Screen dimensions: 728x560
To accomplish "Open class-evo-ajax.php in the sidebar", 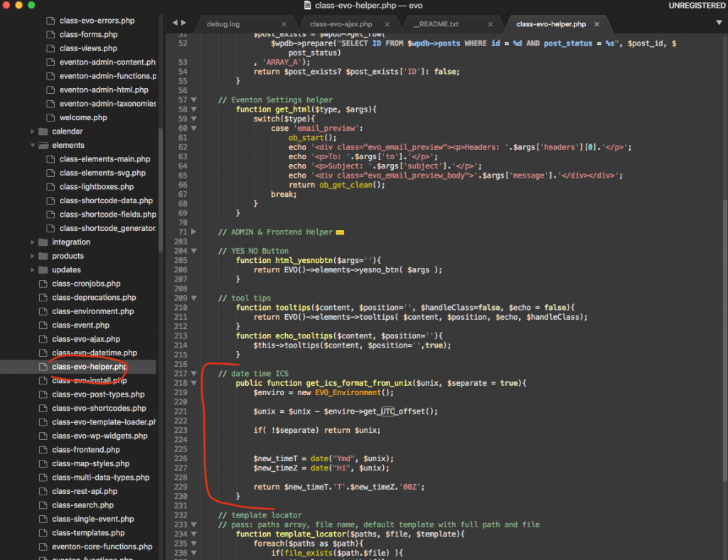I will pos(86,339).
